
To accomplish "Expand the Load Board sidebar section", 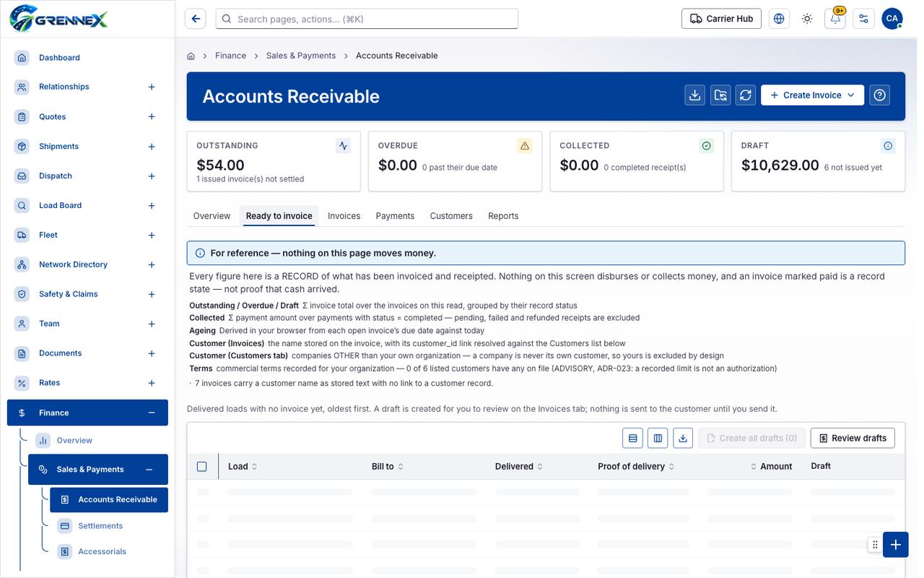I will point(152,206).
